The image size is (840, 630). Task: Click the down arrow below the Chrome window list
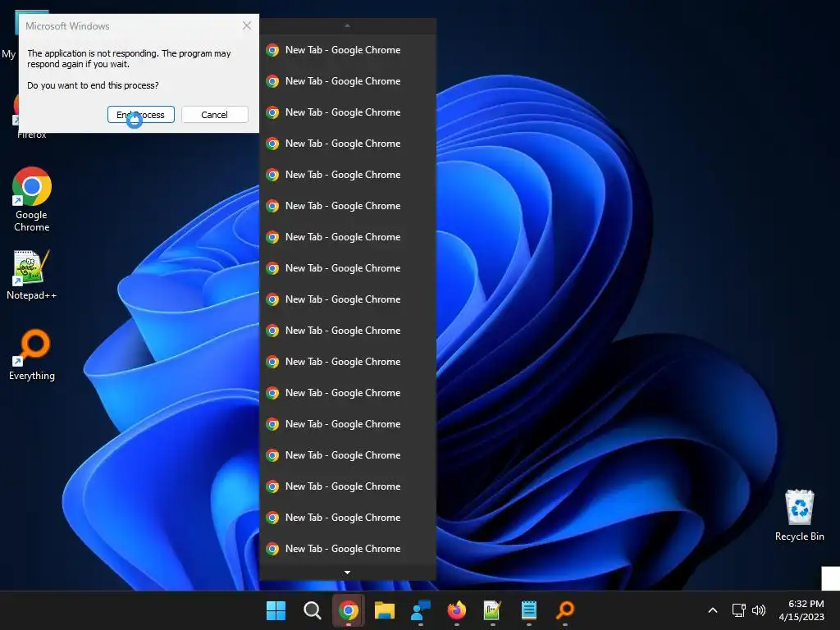347,573
